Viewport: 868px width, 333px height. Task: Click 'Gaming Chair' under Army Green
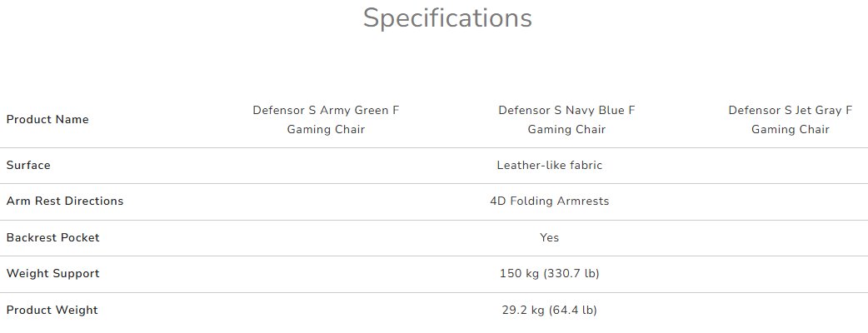326,129
